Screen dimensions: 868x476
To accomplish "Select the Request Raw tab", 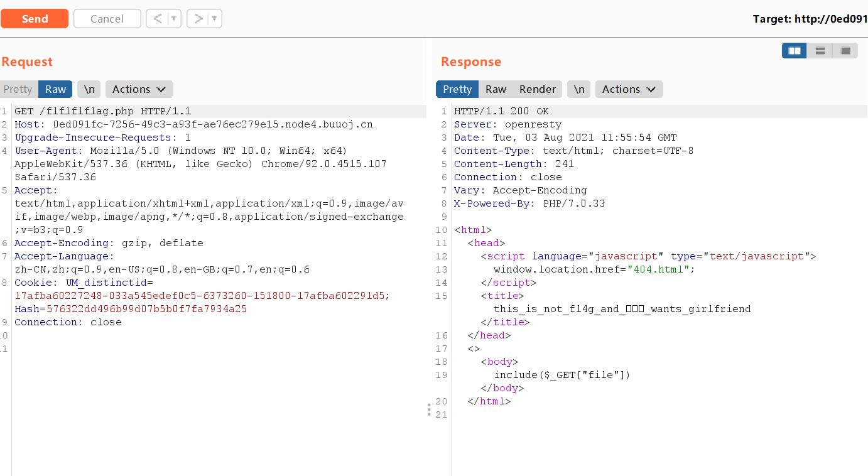I will pyautogui.click(x=55, y=89).
